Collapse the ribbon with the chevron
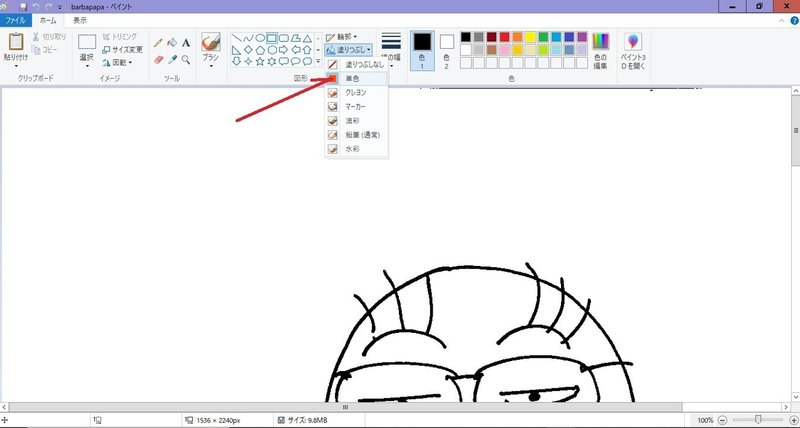This screenshot has width=800, height=428. coord(782,20)
